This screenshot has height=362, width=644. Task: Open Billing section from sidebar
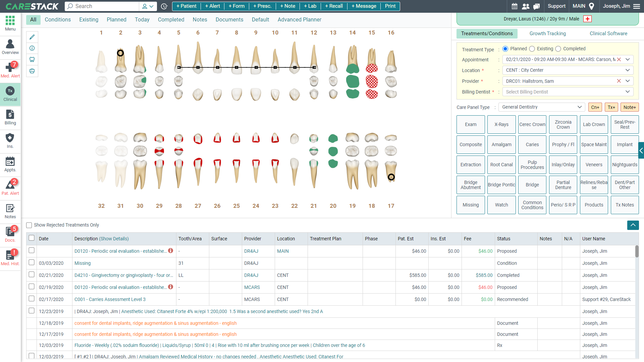[x=10, y=117]
